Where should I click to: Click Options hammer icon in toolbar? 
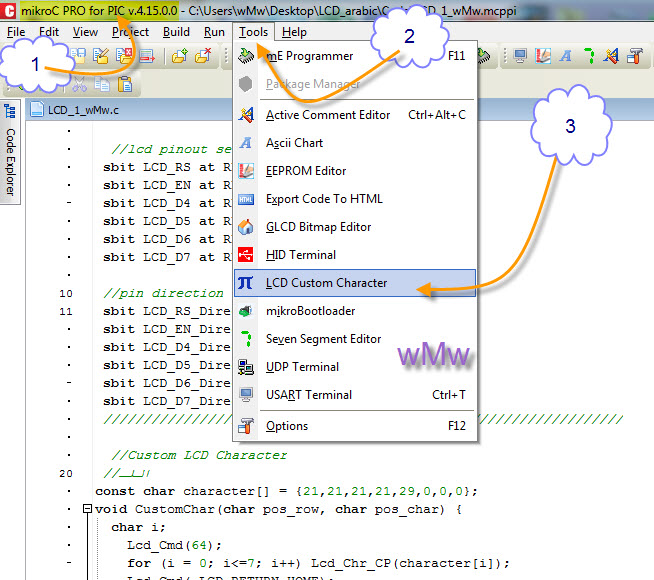635,55
